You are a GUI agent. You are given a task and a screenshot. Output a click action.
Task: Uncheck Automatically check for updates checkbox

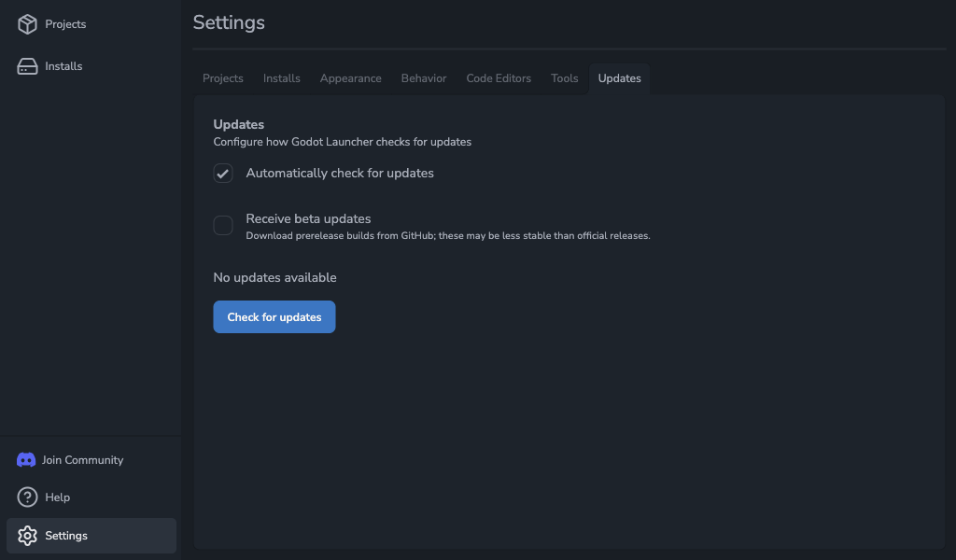coord(223,173)
